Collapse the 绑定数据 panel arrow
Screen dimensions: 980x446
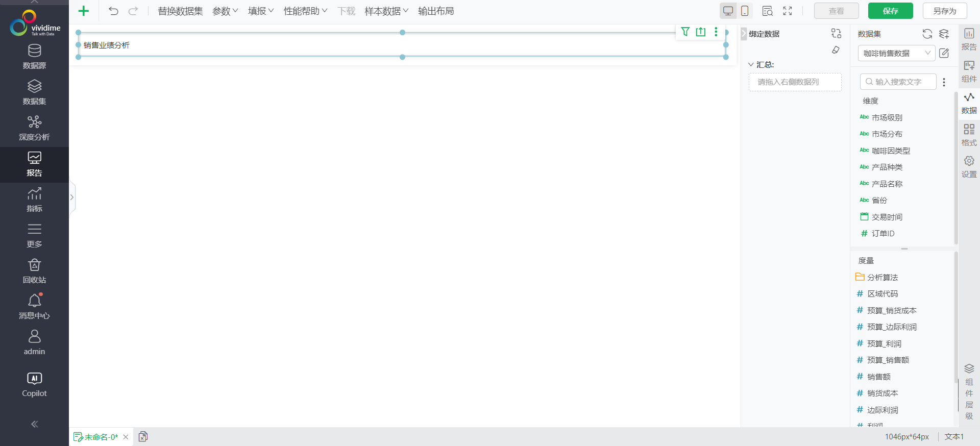(744, 34)
